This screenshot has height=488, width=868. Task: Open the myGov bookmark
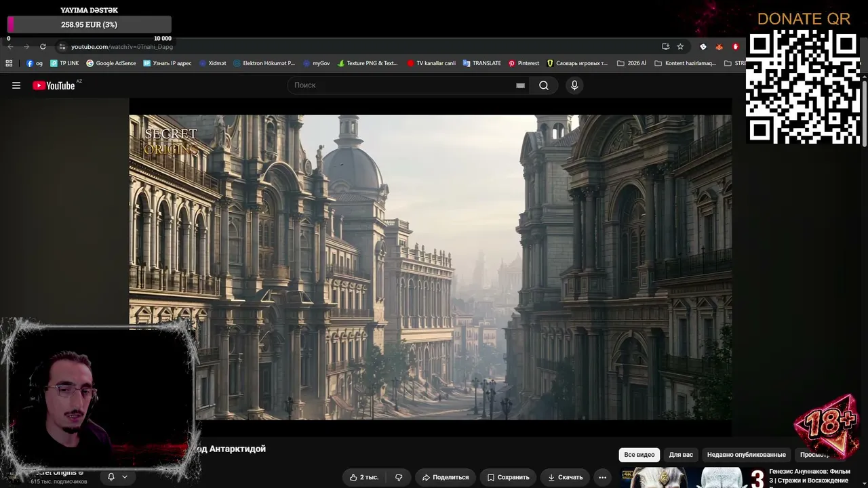click(316, 63)
